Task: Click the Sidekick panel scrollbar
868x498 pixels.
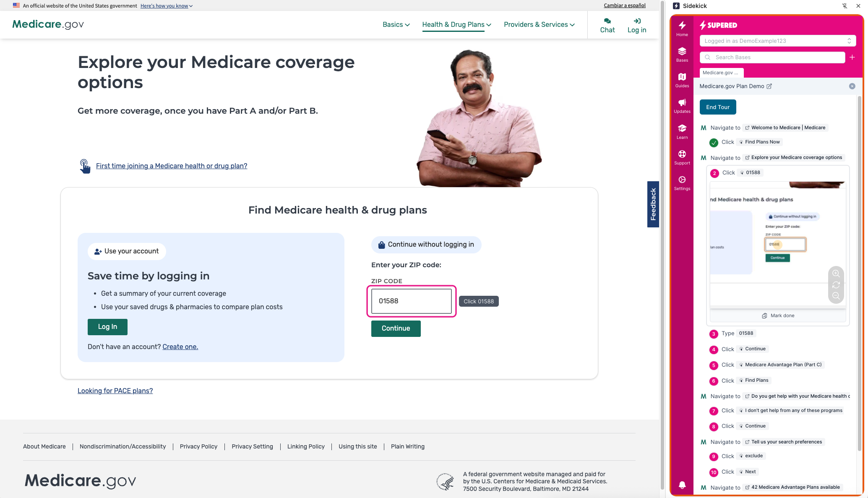Action: click(x=859, y=273)
